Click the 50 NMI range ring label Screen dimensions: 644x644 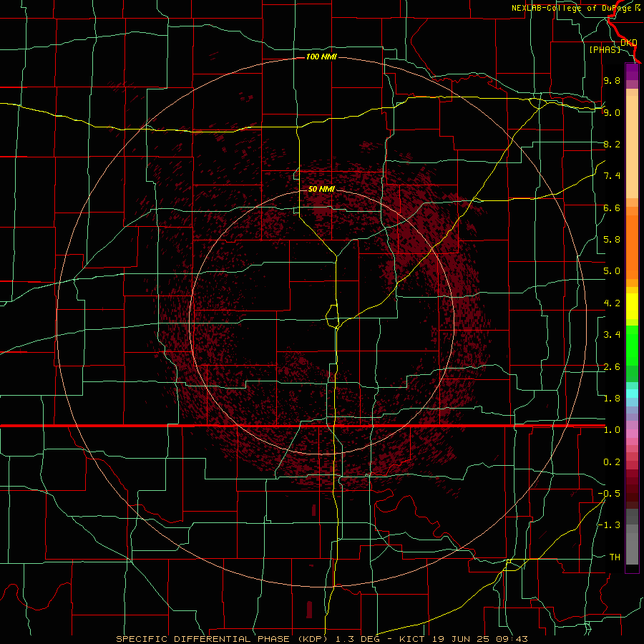[321, 189]
